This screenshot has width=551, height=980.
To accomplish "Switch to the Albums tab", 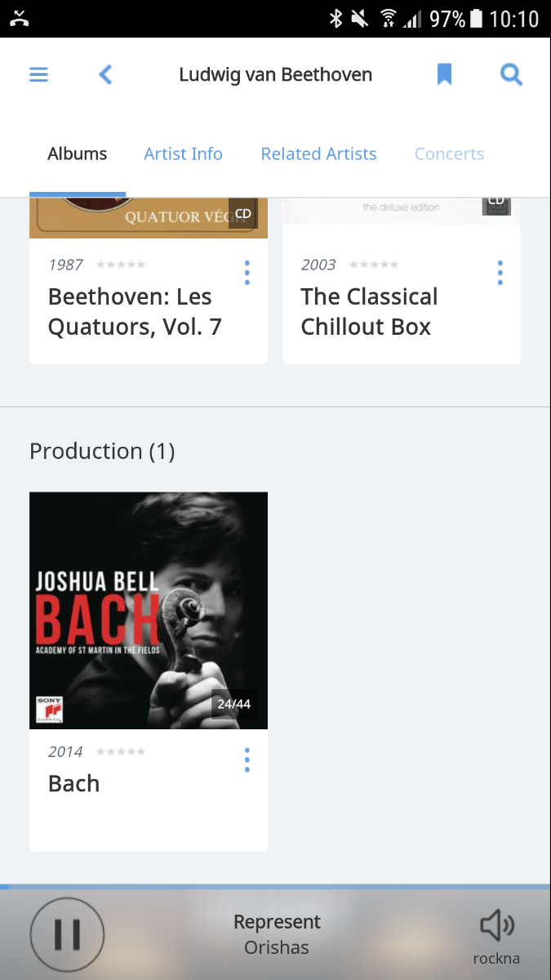I will coord(78,154).
